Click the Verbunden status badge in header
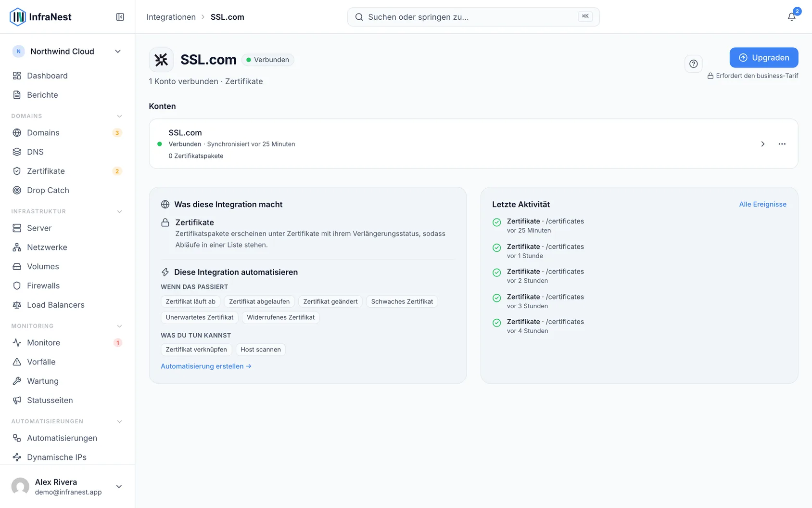 [x=268, y=60]
